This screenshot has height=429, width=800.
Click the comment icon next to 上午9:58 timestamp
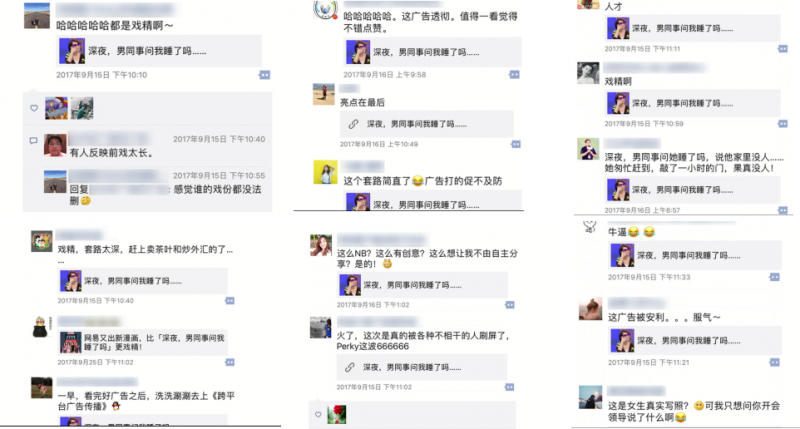514,74
